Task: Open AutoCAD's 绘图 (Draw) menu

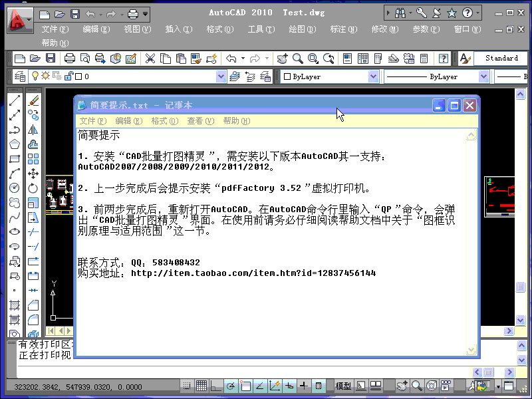Action: pos(301,29)
